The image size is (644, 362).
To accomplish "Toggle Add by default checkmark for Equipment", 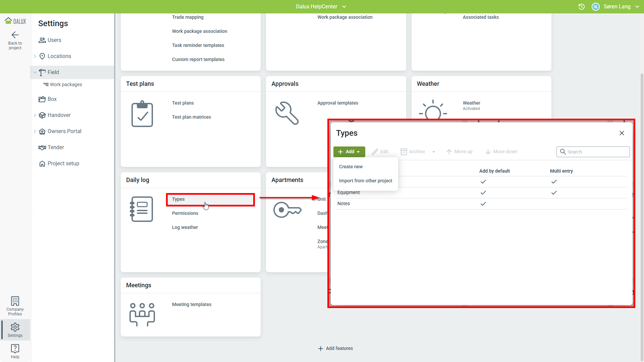I will [x=483, y=193].
